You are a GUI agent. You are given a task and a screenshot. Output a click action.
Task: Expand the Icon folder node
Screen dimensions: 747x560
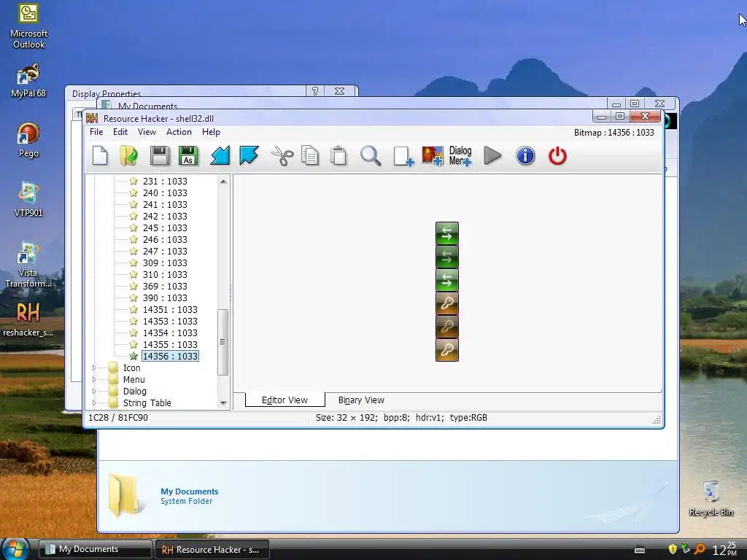tap(94, 367)
